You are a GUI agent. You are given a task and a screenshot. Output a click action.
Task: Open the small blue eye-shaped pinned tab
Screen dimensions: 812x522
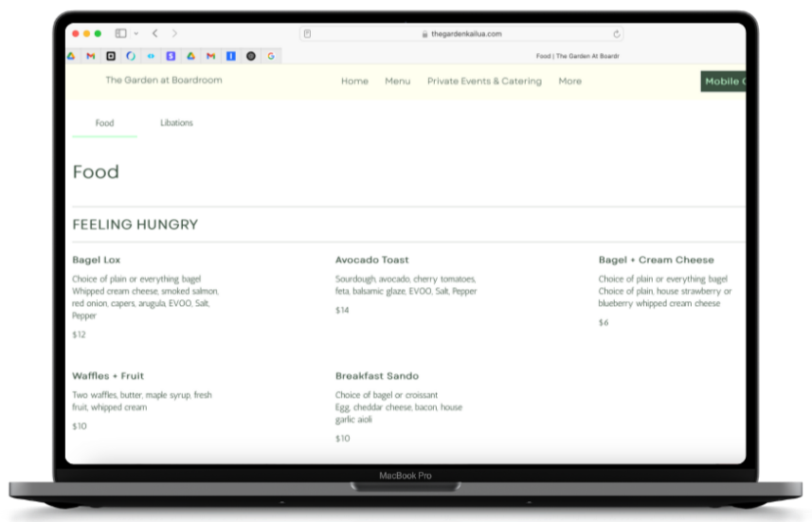151,56
